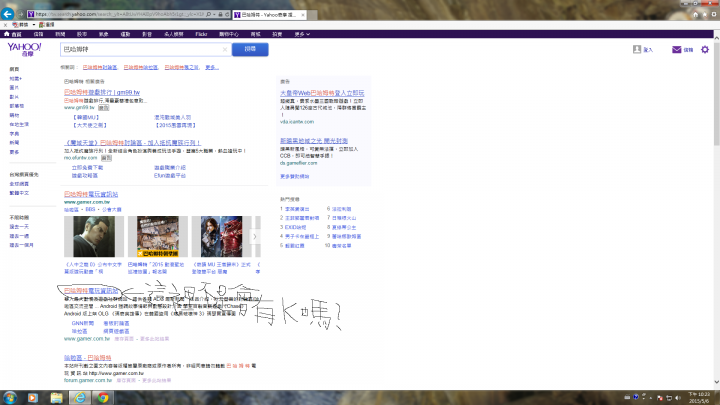Open Google Chrome from the taskbar
The width and height of the screenshot is (720, 405).
[x=103, y=398]
